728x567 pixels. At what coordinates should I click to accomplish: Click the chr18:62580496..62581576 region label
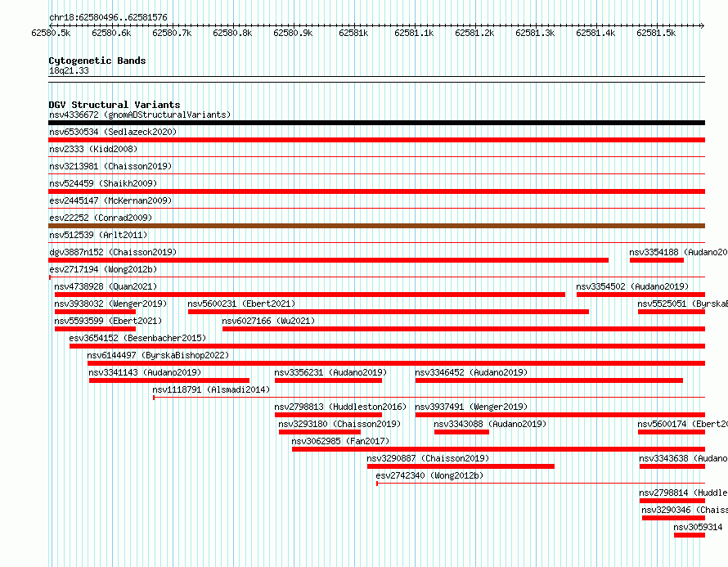click(x=108, y=18)
